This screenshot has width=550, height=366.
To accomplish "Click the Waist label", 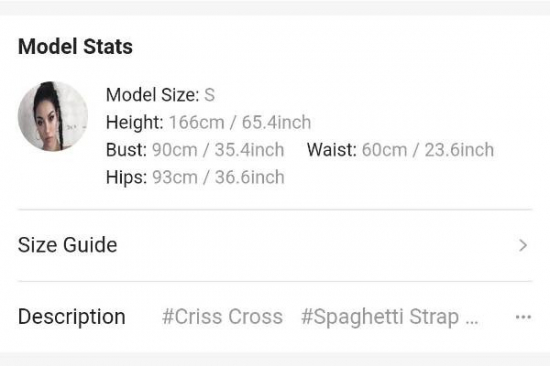I will pyautogui.click(x=332, y=150).
